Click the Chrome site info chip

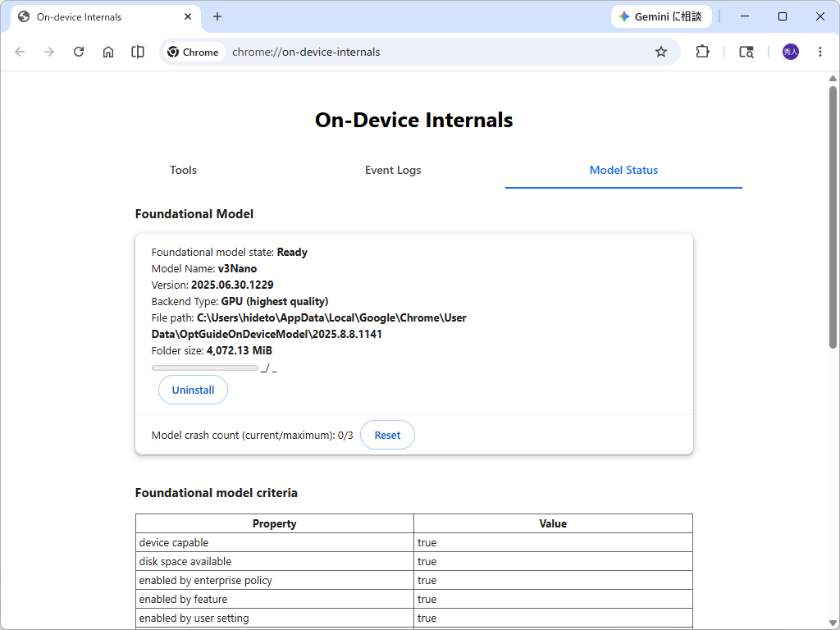pyautogui.click(x=194, y=52)
